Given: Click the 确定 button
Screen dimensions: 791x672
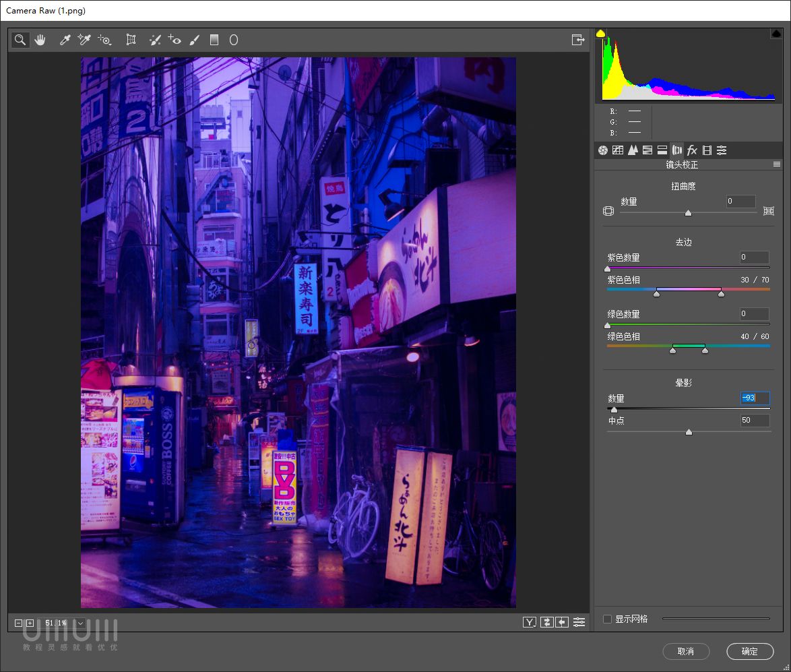Looking at the screenshot, I should (750, 651).
